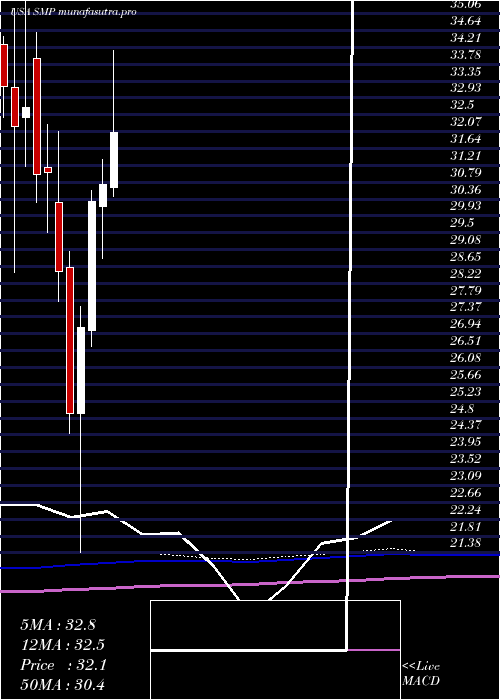
Task: Click the 25.66 price axis label
Action: tap(466, 375)
